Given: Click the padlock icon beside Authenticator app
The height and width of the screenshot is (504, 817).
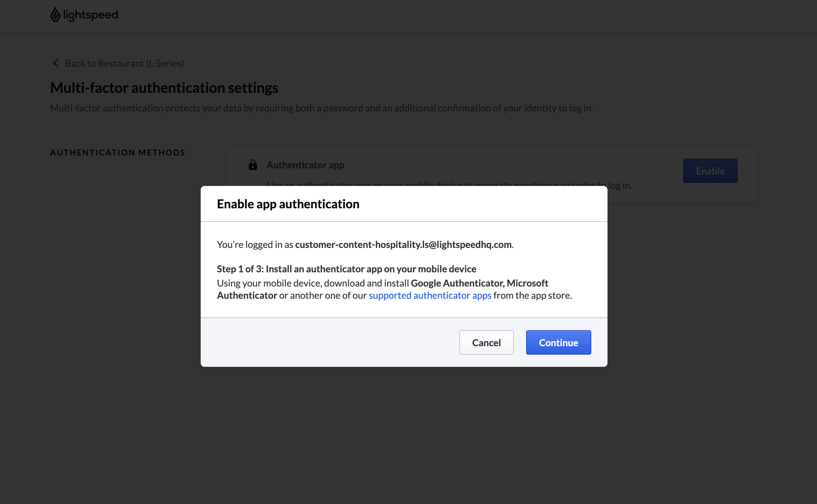Looking at the screenshot, I should click(253, 165).
